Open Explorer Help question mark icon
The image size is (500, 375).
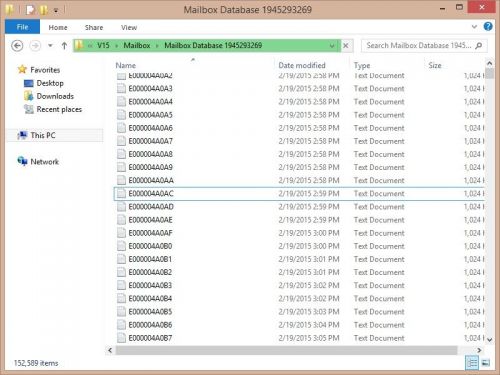[x=488, y=26]
